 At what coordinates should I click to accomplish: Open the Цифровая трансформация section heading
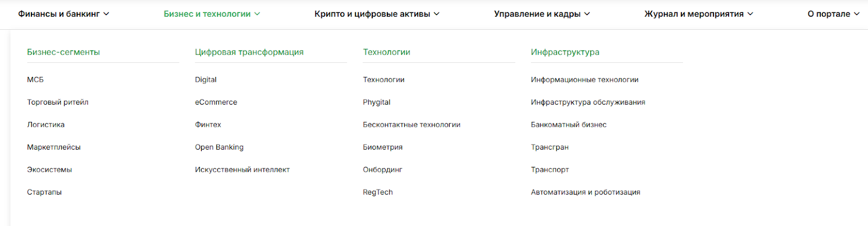pos(249,52)
